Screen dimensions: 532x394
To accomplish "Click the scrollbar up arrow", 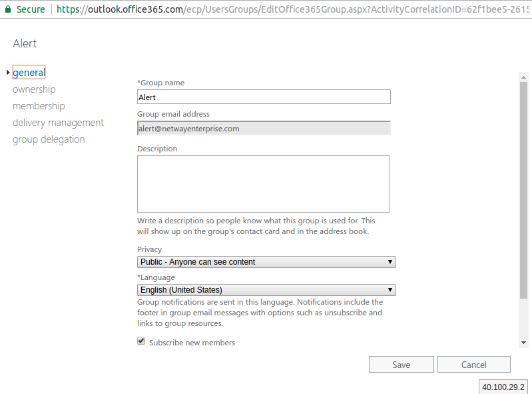I will (x=523, y=77).
